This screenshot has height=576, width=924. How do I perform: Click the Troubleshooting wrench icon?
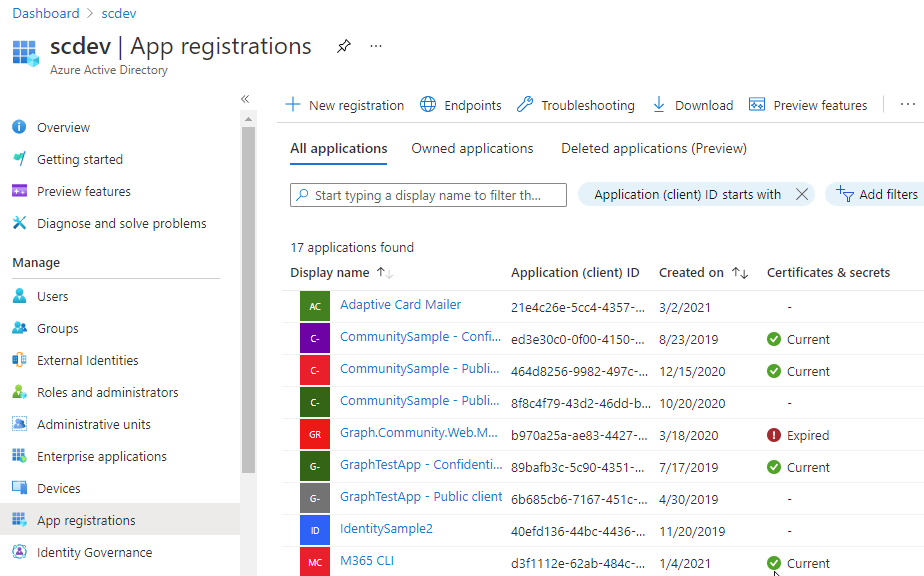click(x=524, y=105)
